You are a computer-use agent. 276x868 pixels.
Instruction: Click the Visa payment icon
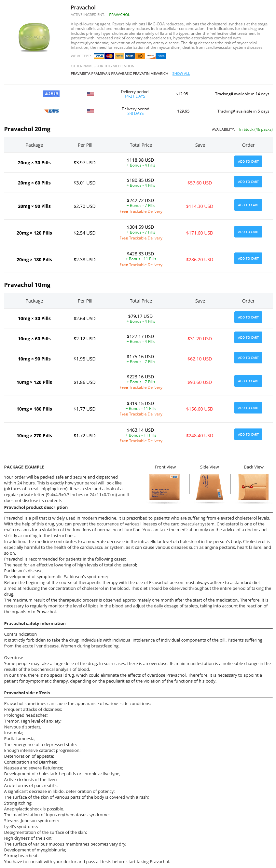coord(99,56)
